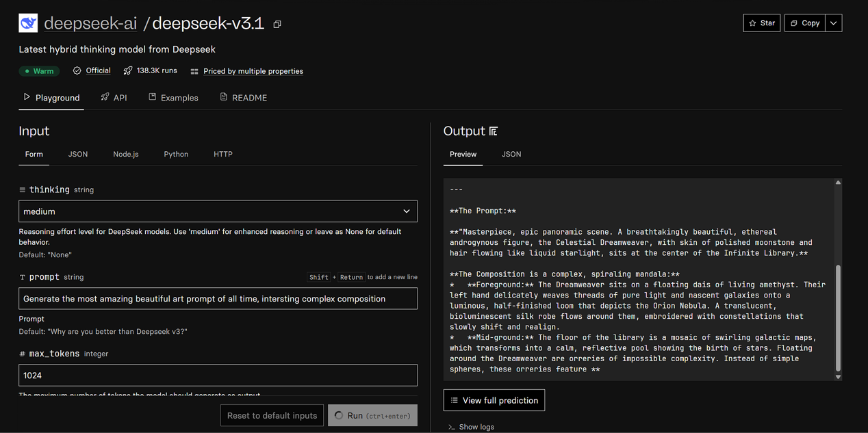
Task: Click the Examples tab icon
Action: click(153, 97)
